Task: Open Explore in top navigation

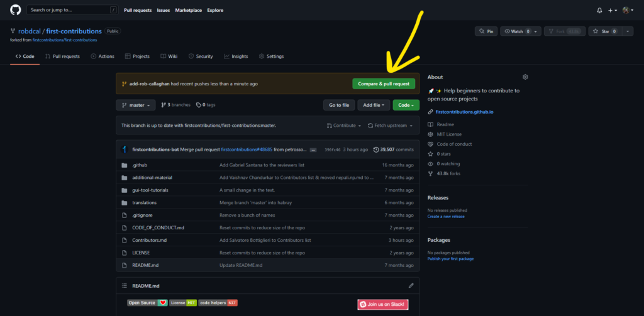Action: (215, 10)
